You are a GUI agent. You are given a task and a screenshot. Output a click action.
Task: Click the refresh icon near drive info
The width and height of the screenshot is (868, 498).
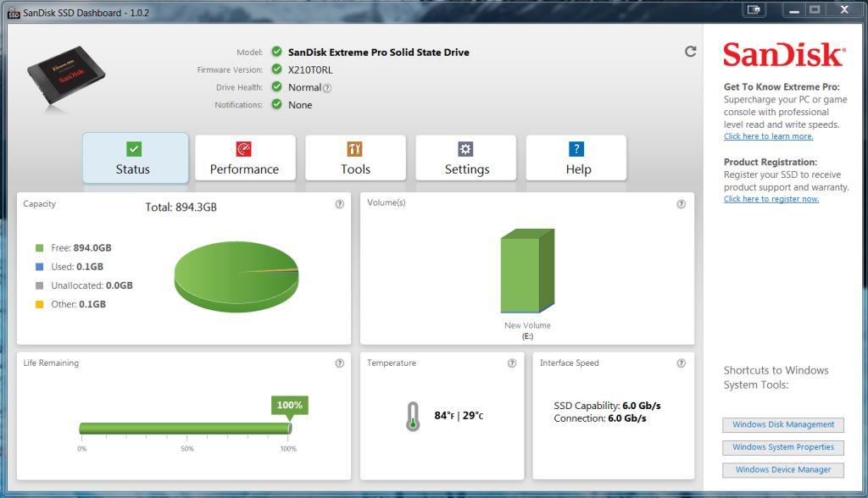[690, 52]
